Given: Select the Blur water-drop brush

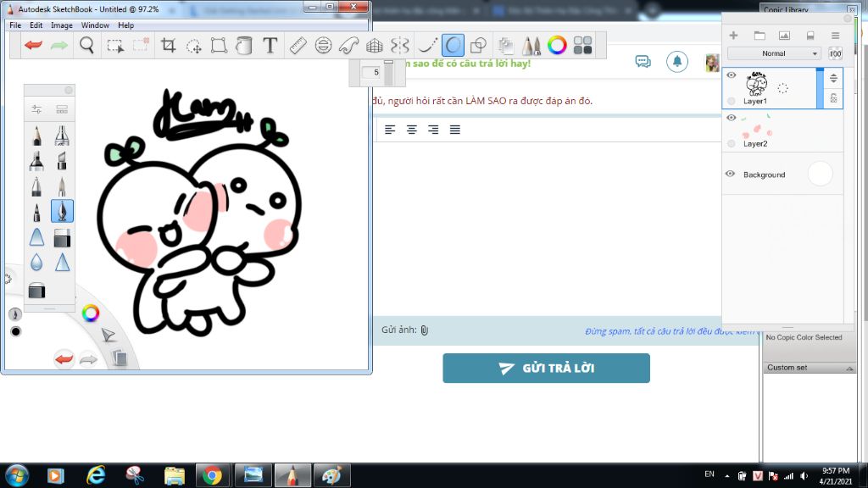Looking at the screenshot, I should (36, 263).
